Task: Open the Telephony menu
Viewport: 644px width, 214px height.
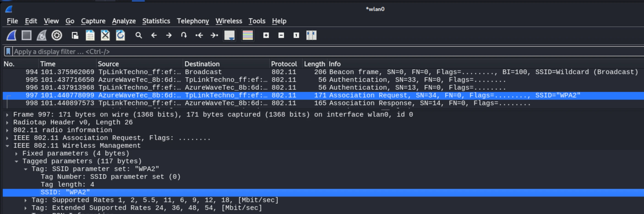Action: [193, 21]
